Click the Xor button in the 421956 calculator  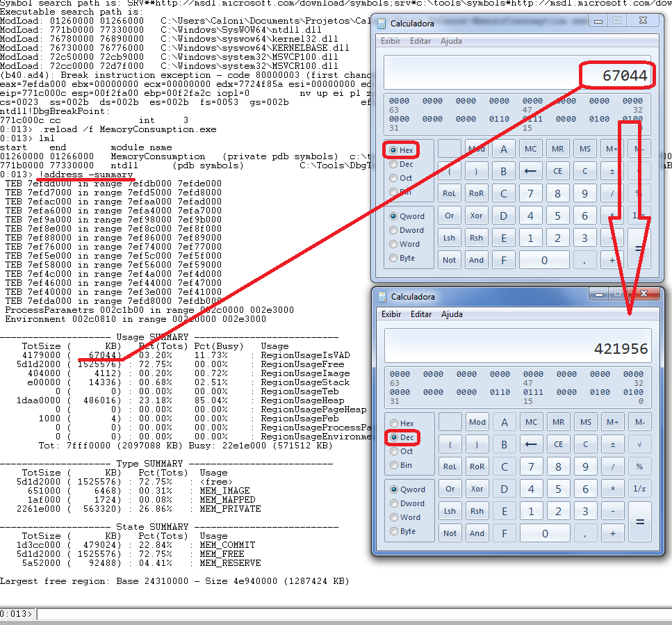click(477, 489)
